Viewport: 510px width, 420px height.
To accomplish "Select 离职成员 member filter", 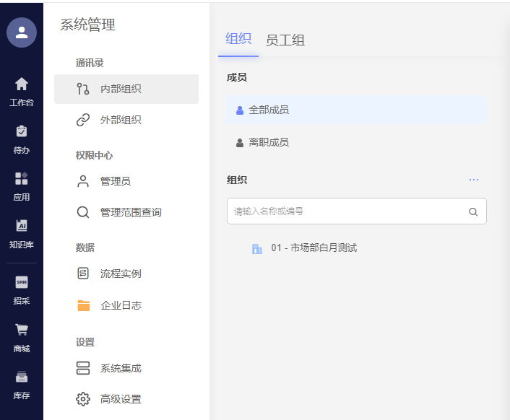I will point(268,142).
